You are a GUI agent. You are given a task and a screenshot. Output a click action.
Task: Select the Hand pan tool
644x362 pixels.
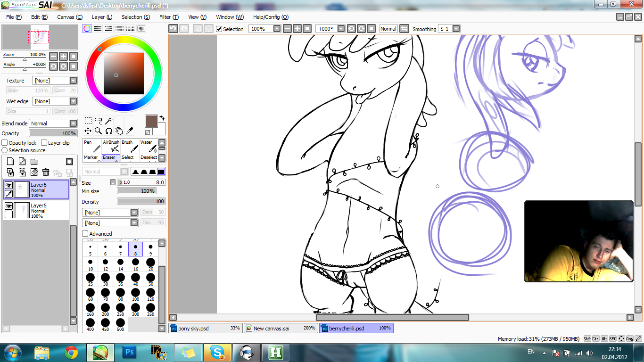[x=119, y=131]
